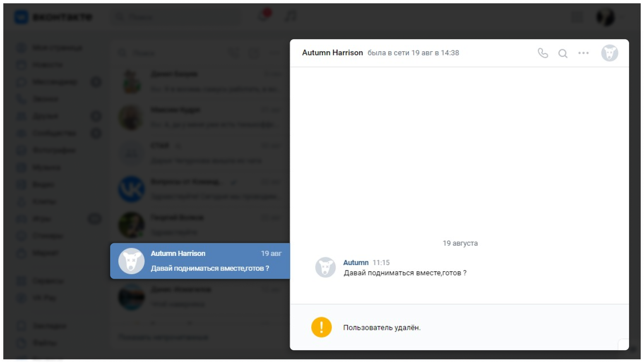Open the conversation with the blue VK logo avatar
644x363 pixels.
pyautogui.click(x=200, y=189)
